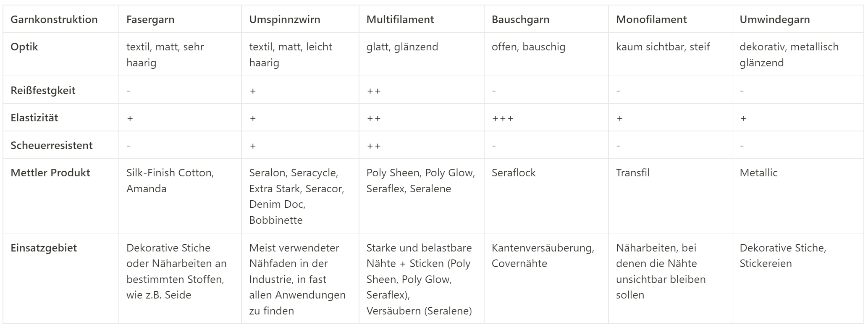Image resolution: width=868 pixels, height=330 pixels.
Task: Click the Transfil product cell
Action: coord(633,173)
